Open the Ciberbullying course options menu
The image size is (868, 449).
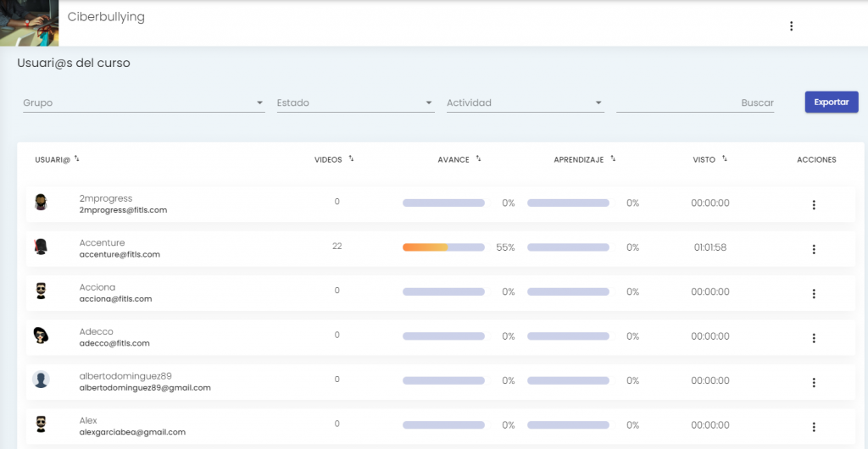[791, 26]
